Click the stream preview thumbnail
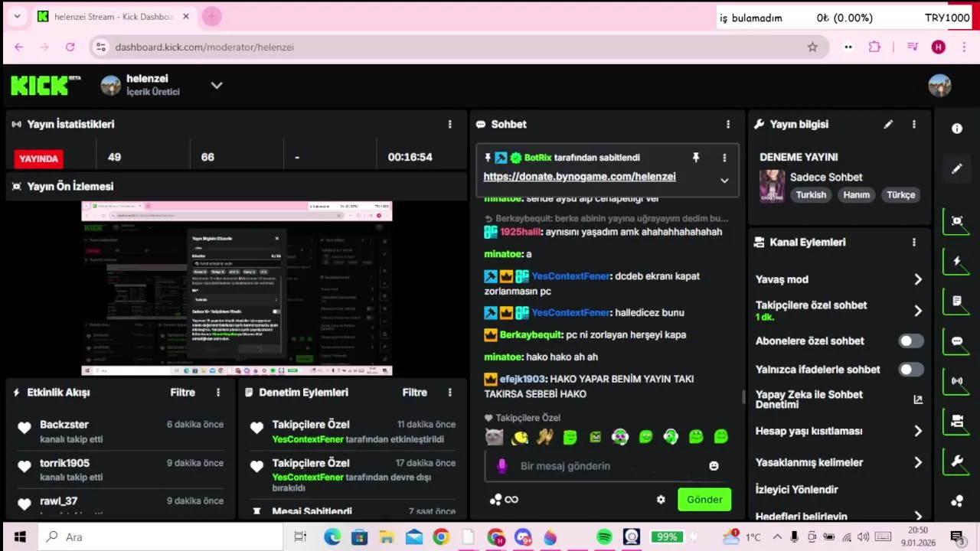 click(237, 289)
